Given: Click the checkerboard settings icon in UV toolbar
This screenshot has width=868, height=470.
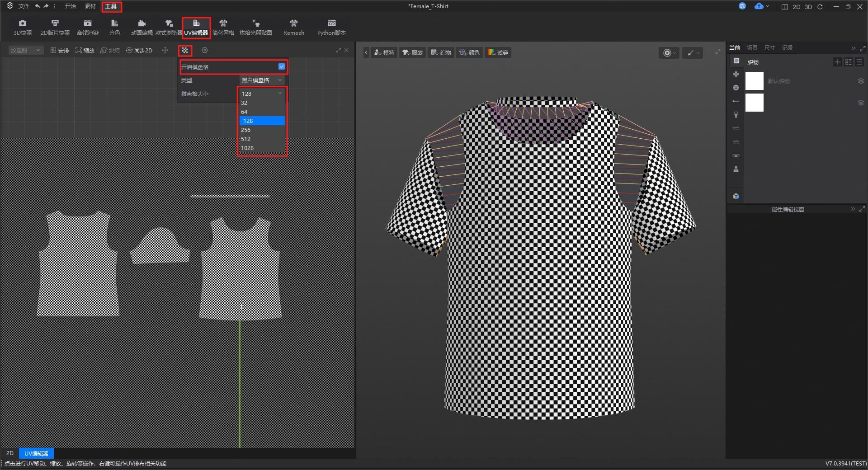Looking at the screenshot, I should point(185,51).
